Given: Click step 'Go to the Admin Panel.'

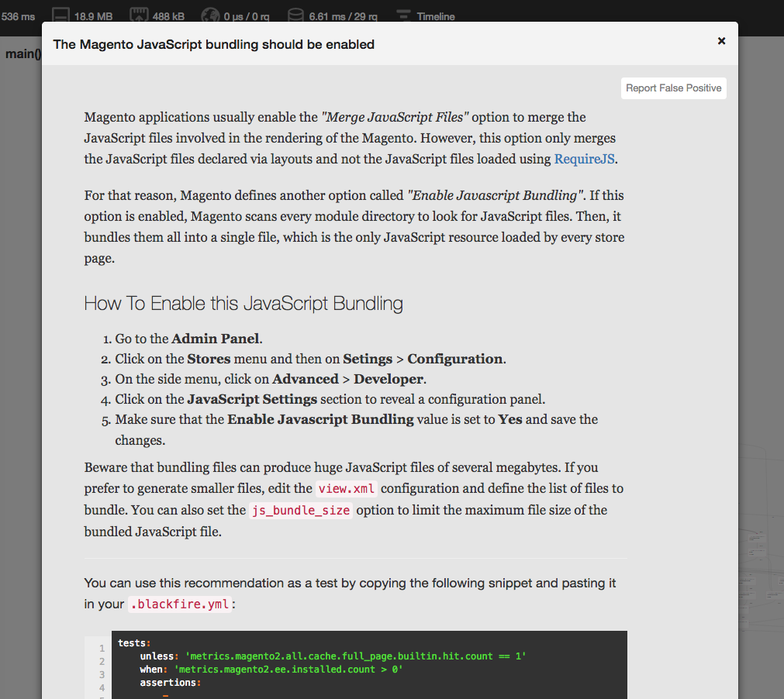Looking at the screenshot, I should point(188,339).
